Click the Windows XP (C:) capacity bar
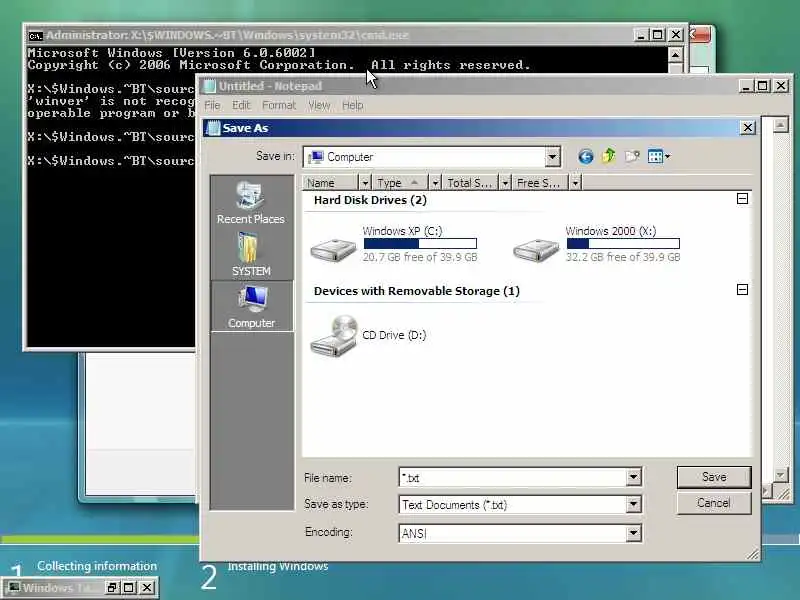800x600 pixels. coord(420,244)
